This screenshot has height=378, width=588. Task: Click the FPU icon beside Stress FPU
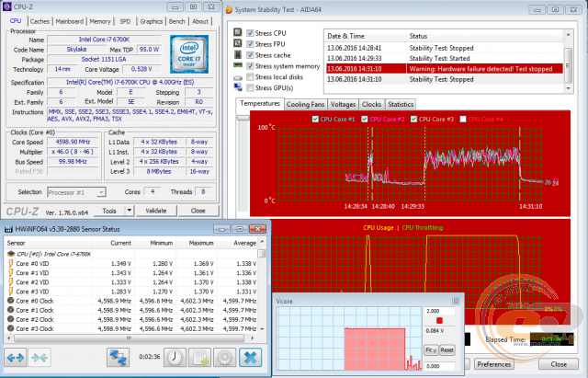[237, 43]
